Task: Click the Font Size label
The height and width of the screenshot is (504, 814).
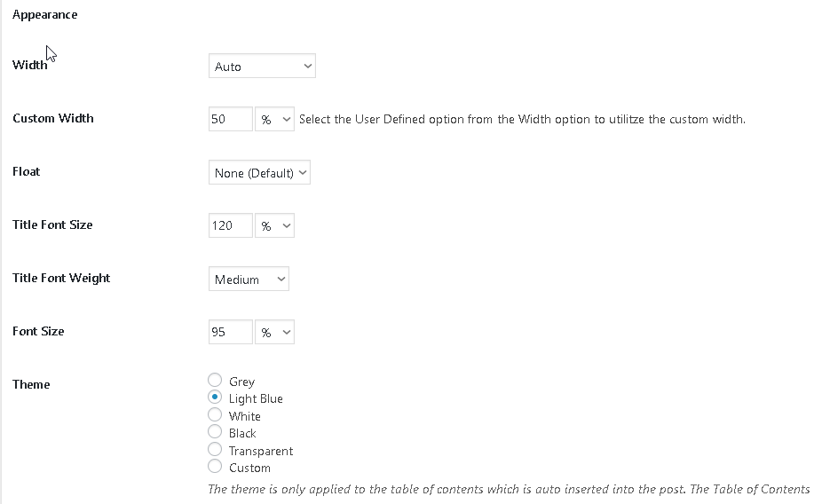Action: click(38, 331)
